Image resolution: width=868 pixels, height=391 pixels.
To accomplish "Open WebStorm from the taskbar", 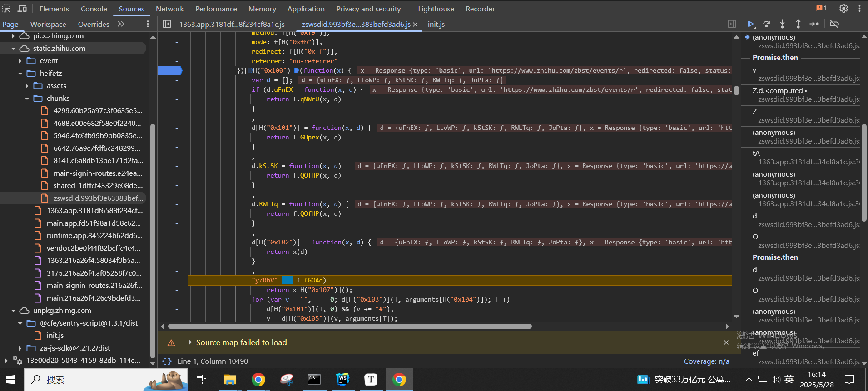I will pyautogui.click(x=343, y=380).
